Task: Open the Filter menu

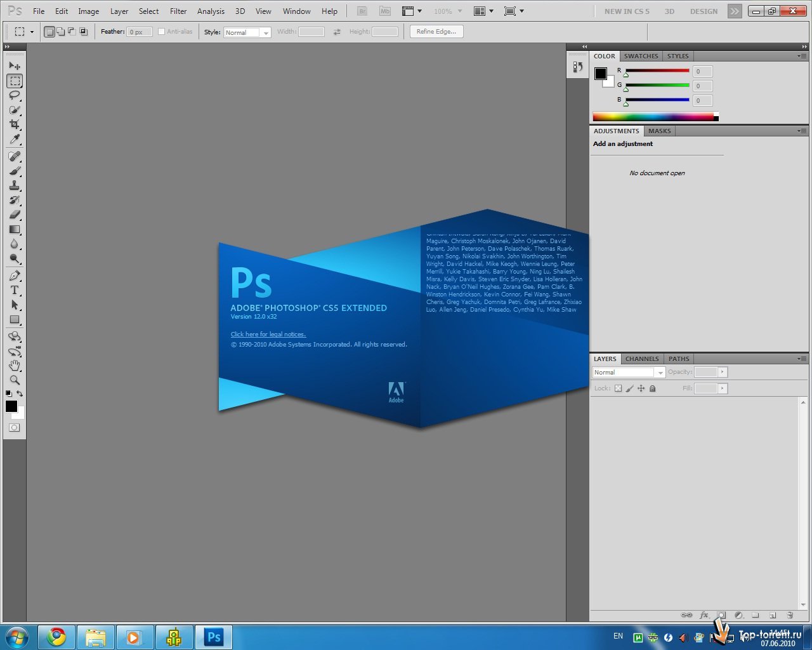Action: [x=178, y=11]
